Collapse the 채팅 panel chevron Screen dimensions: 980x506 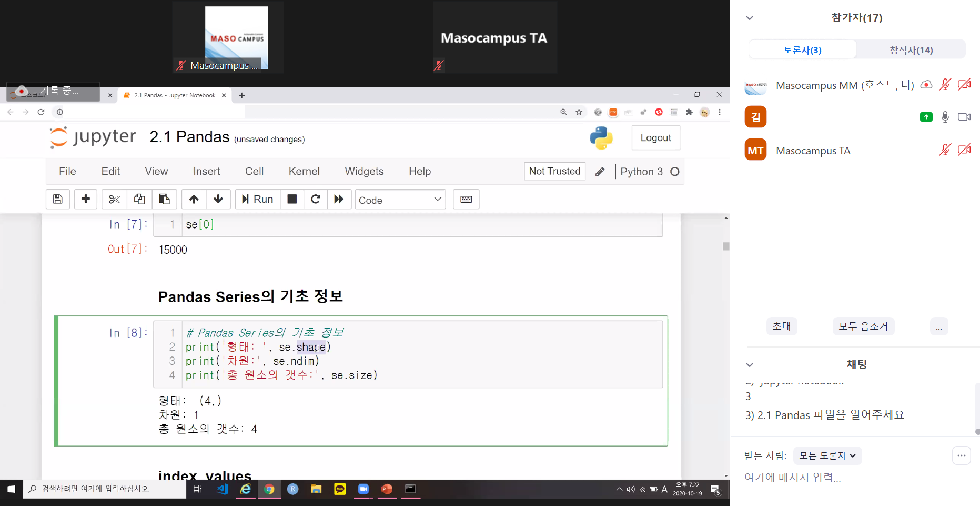750,365
